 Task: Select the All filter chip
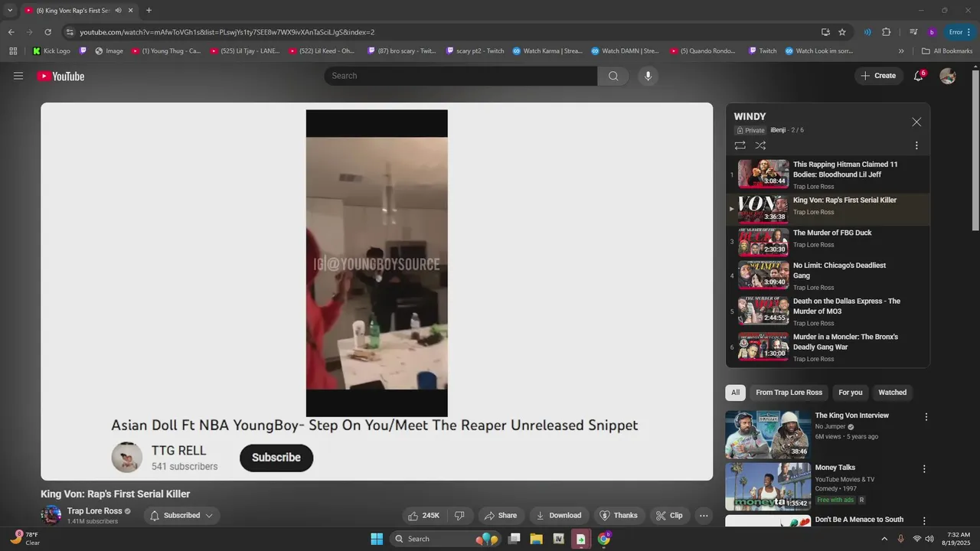pos(735,393)
